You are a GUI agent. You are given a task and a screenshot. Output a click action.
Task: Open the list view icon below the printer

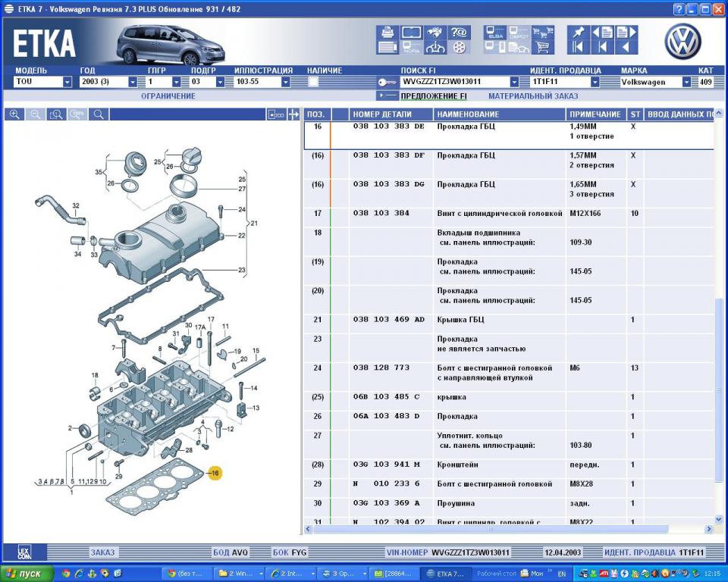coord(388,47)
